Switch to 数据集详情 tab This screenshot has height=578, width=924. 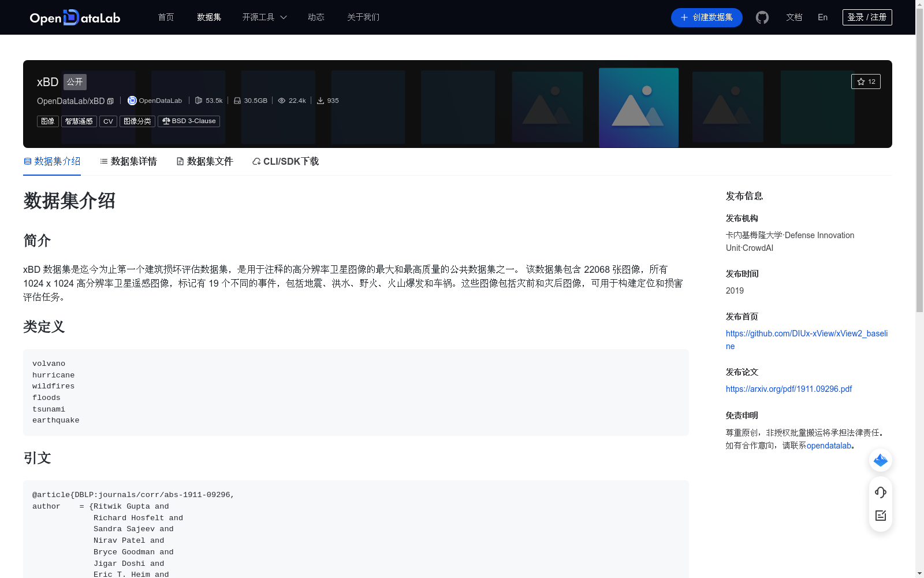pyautogui.click(x=128, y=161)
